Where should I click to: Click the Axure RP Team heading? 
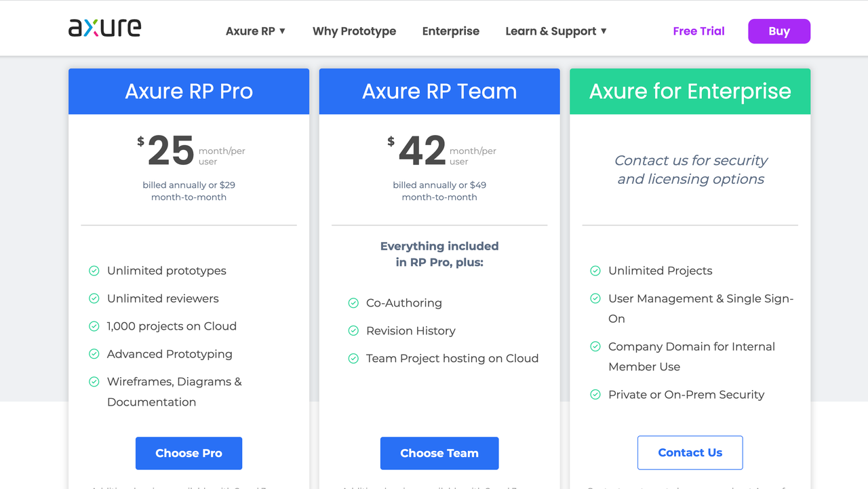pos(439,92)
